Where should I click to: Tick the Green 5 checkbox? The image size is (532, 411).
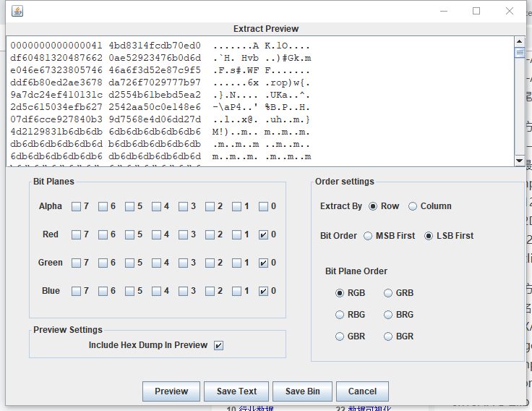(129, 263)
